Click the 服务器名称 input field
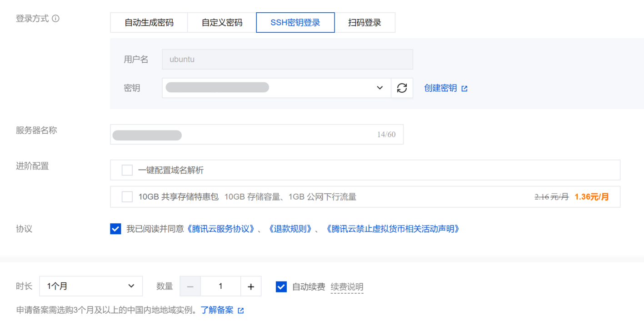 (257, 135)
